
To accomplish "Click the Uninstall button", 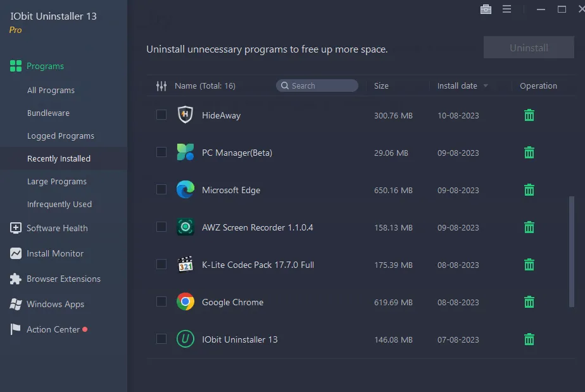I will 529,47.
